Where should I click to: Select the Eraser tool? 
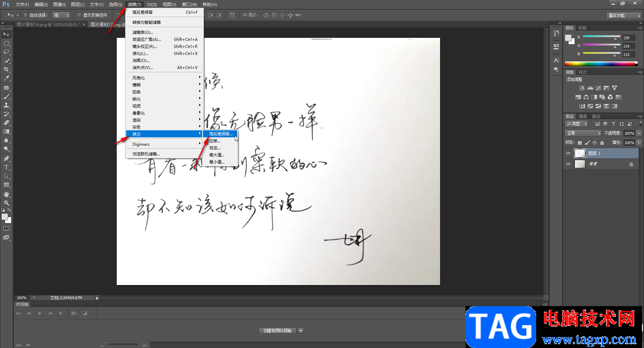pyautogui.click(x=6, y=123)
